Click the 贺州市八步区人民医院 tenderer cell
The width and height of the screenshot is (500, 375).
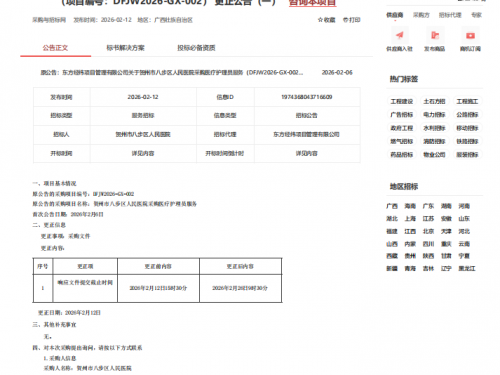[143, 135]
